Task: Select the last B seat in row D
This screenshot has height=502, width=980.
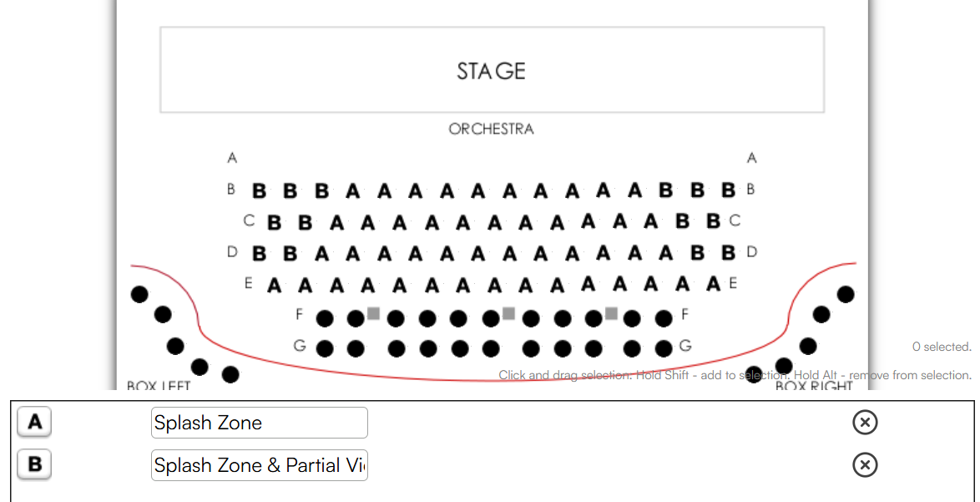Action: (728, 253)
